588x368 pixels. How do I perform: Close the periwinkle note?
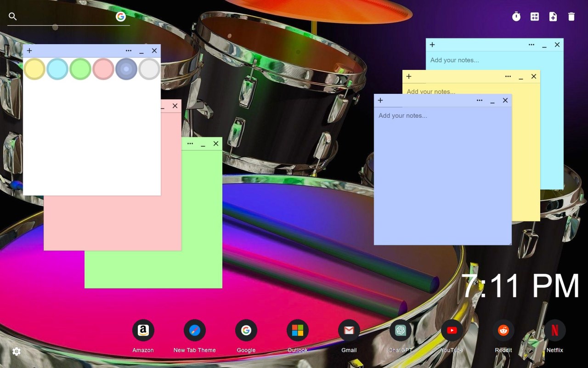tap(505, 100)
